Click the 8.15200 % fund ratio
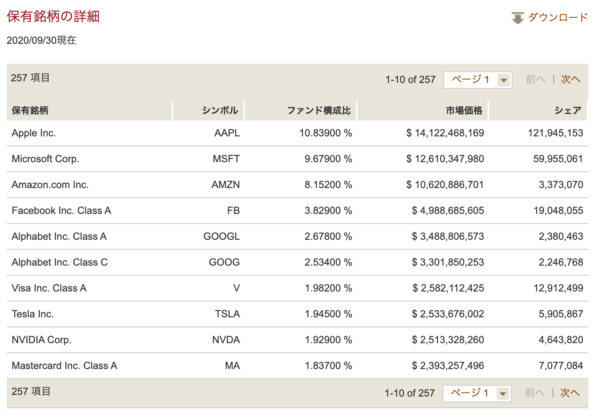Viewport: 600px width, 417px height. 328,185
